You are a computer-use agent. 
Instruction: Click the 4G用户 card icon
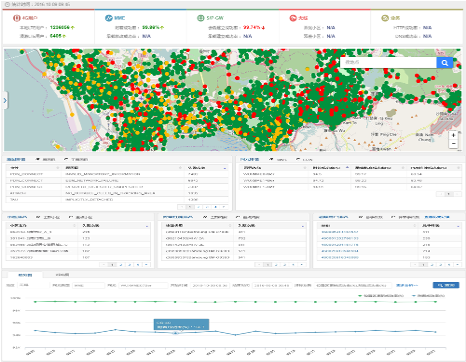(16, 18)
